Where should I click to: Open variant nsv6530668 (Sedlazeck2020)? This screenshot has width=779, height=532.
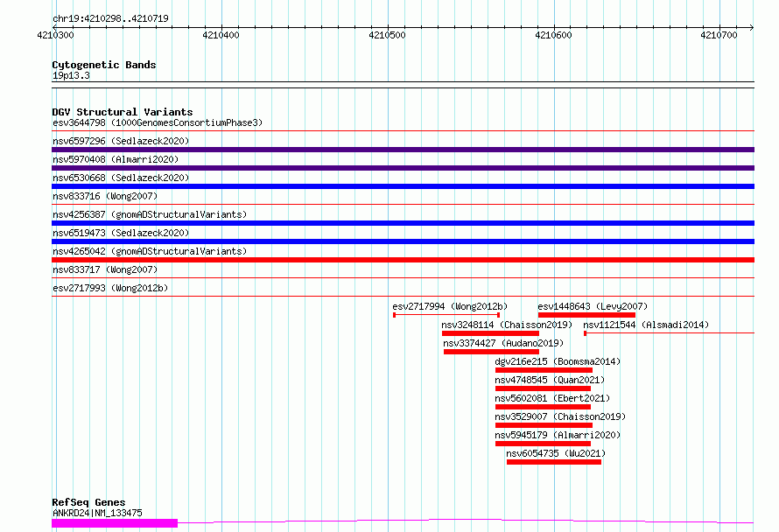click(121, 178)
